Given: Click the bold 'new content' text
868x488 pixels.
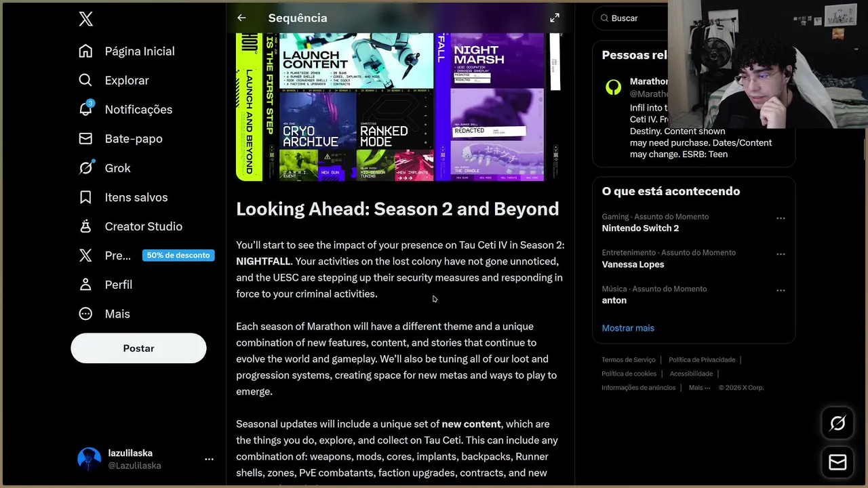Looking at the screenshot, I should (x=471, y=424).
